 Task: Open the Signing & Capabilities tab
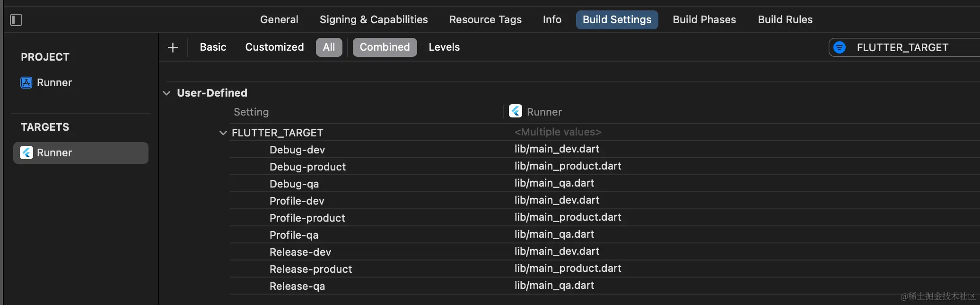click(x=374, y=20)
